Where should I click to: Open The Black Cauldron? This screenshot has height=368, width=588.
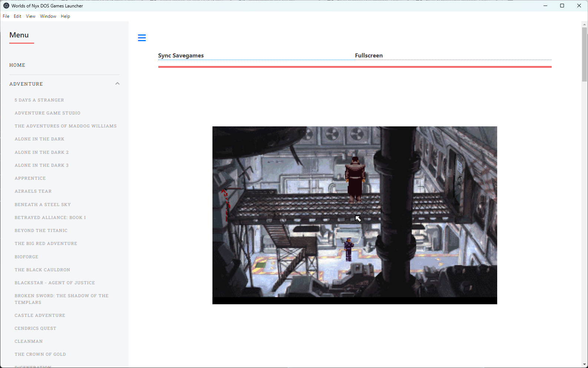coord(42,270)
